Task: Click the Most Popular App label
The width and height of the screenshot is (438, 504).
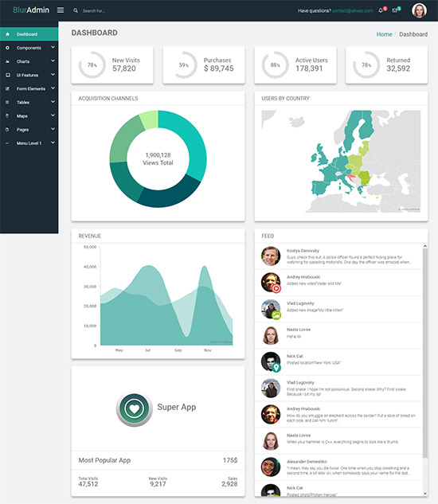Action: pyautogui.click(x=104, y=460)
